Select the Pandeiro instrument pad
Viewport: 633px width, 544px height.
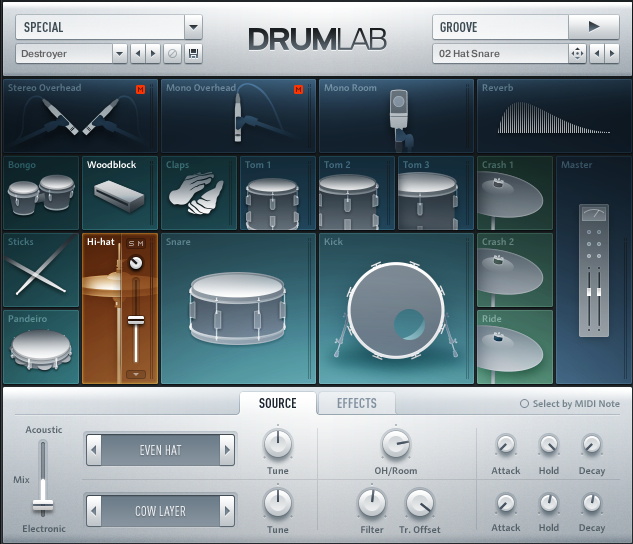tap(41, 347)
